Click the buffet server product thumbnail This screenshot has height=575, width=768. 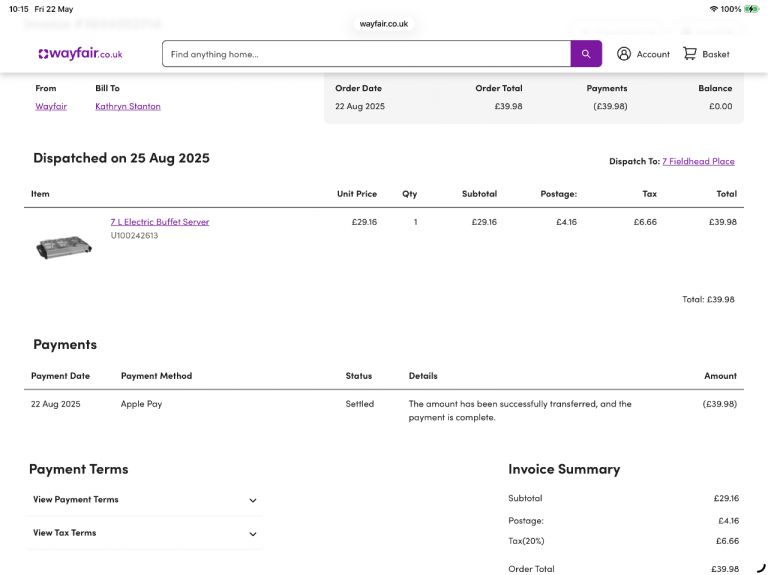pyautogui.click(x=64, y=247)
